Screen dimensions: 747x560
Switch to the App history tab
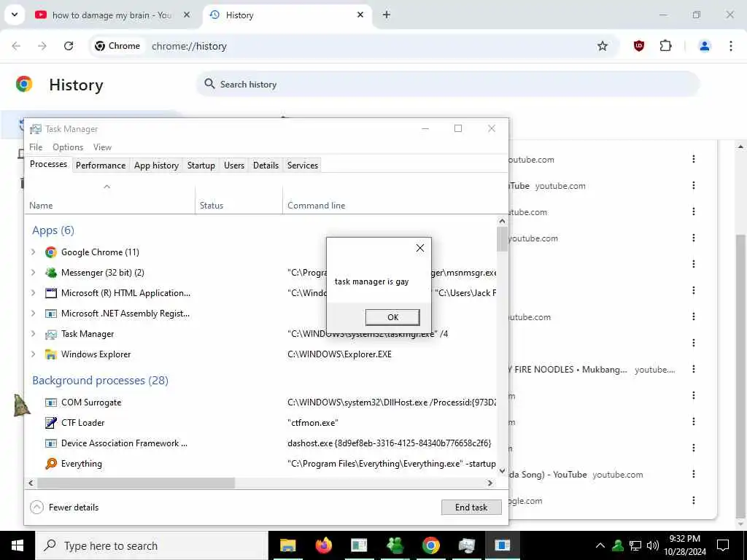click(156, 166)
